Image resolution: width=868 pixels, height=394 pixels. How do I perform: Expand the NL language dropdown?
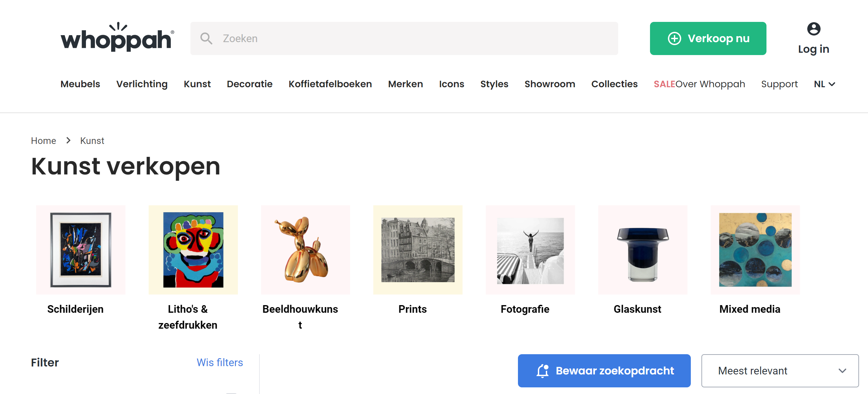click(824, 84)
